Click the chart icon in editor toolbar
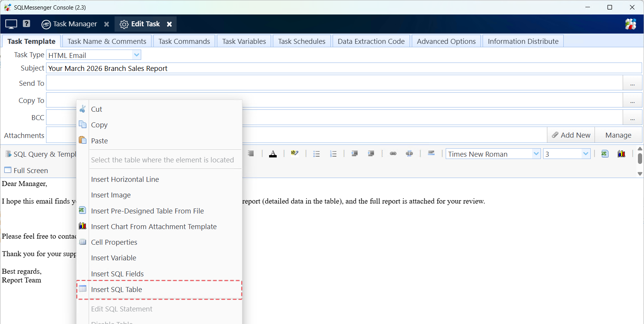 [621, 154]
